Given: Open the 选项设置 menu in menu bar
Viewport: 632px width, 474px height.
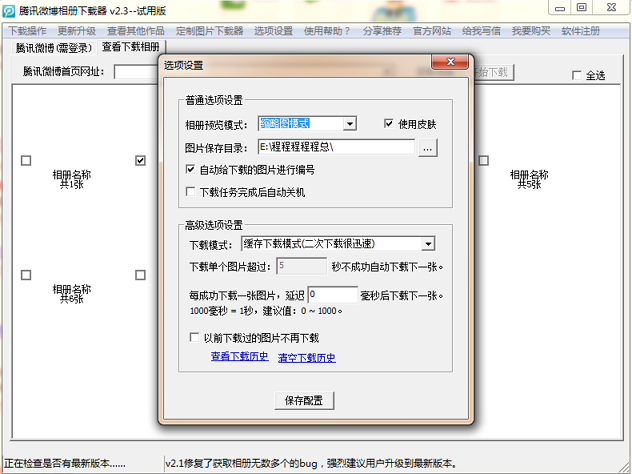Looking at the screenshot, I should pos(273,31).
